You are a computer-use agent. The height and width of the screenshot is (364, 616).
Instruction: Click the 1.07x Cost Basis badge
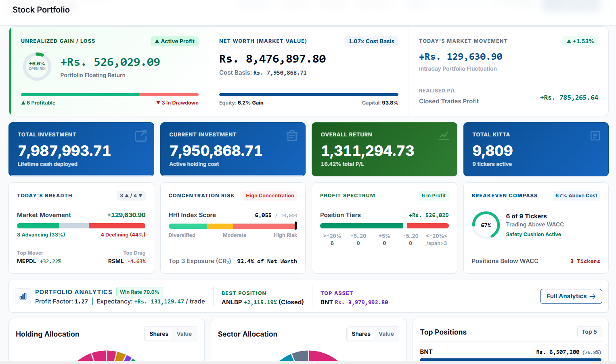point(371,41)
